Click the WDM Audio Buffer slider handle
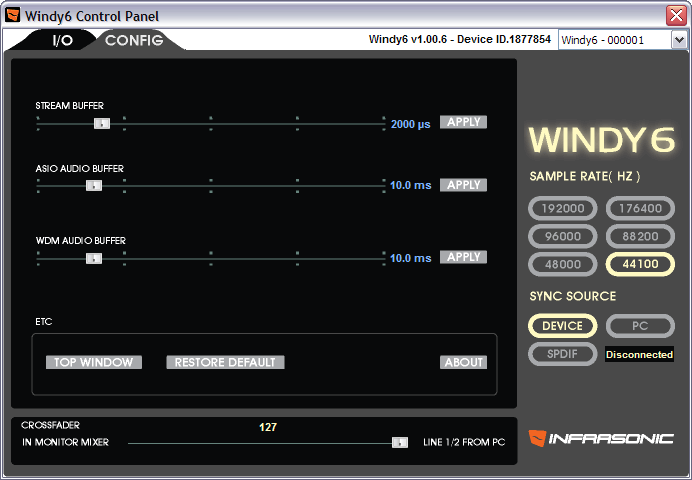Viewport: 692px width, 480px height. pos(94,258)
